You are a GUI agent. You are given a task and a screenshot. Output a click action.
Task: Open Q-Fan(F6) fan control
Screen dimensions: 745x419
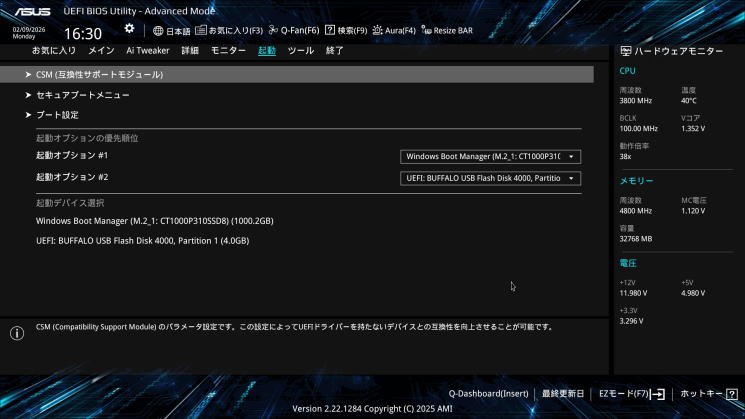pyautogui.click(x=293, y=31)
